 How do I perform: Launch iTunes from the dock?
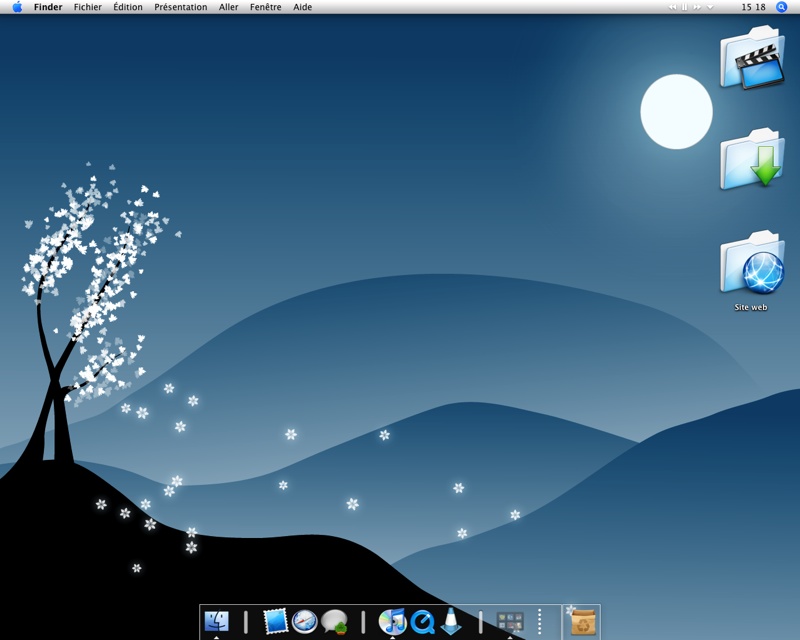[392, 622]
